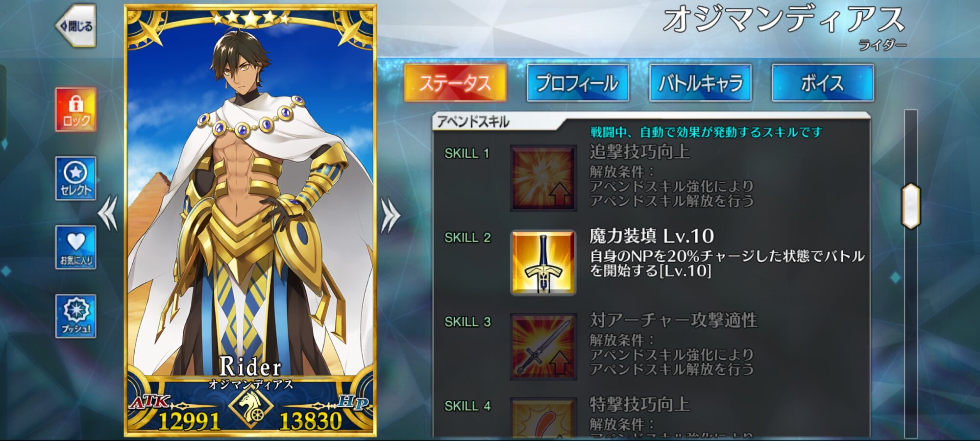Image resolution: width=980 pixels, height=441 pixels.
Task: Click the 特撃技巧向上 skill 4 icon
Action: tap(543, 418)
